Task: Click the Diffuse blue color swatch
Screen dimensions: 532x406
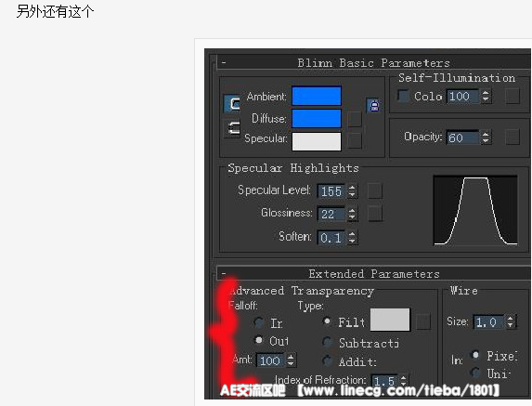Action: (x=317, y=118)
